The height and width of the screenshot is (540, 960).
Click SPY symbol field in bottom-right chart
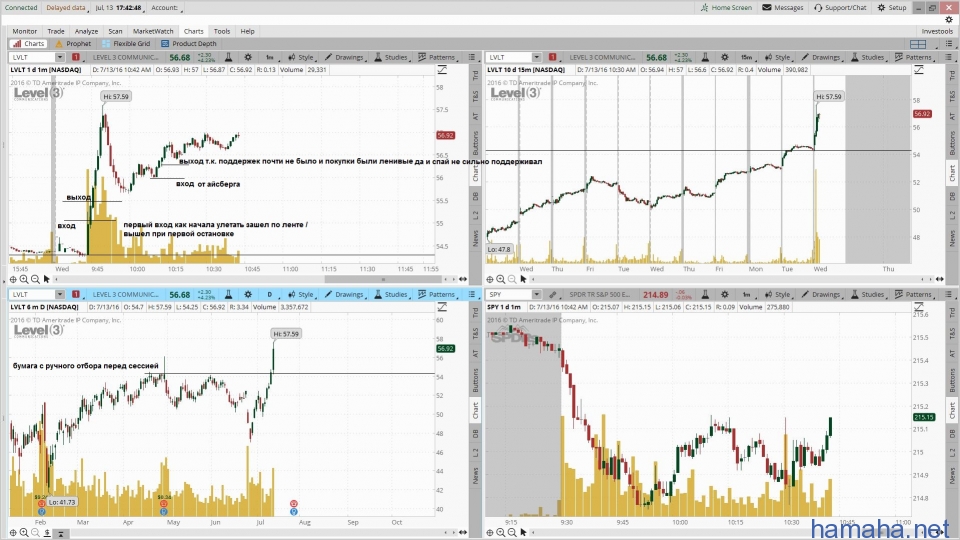(509, 294)
